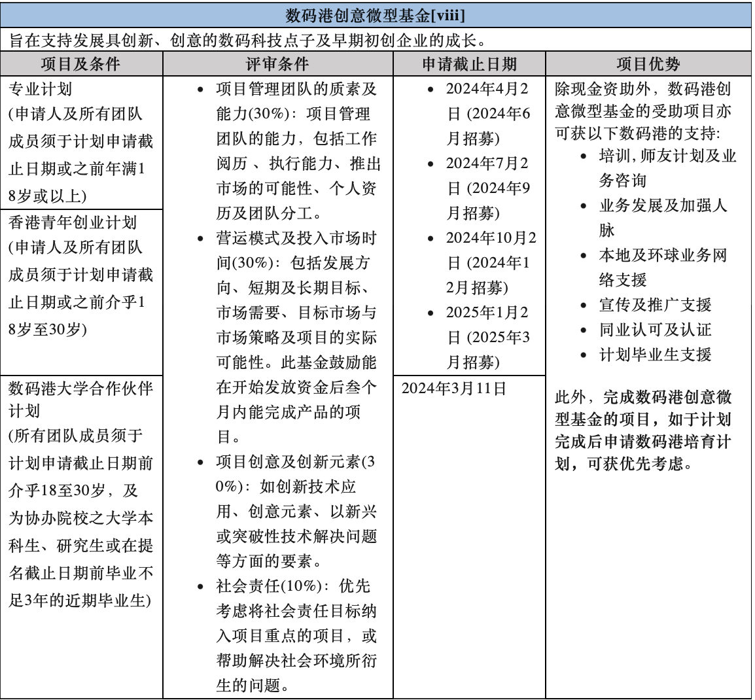Select the bullet 业务发展及加强人脉
755x700 pixels.
(x=663, y=218)
